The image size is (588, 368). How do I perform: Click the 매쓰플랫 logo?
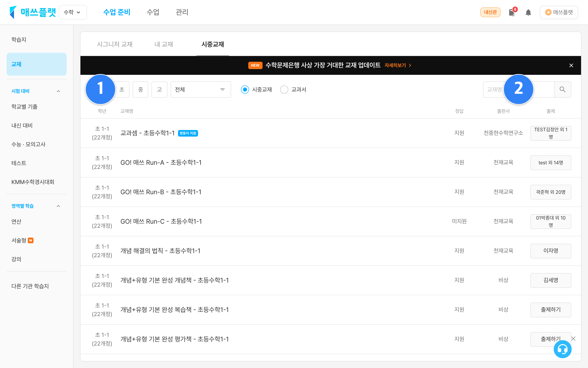(x=32, y=12)
